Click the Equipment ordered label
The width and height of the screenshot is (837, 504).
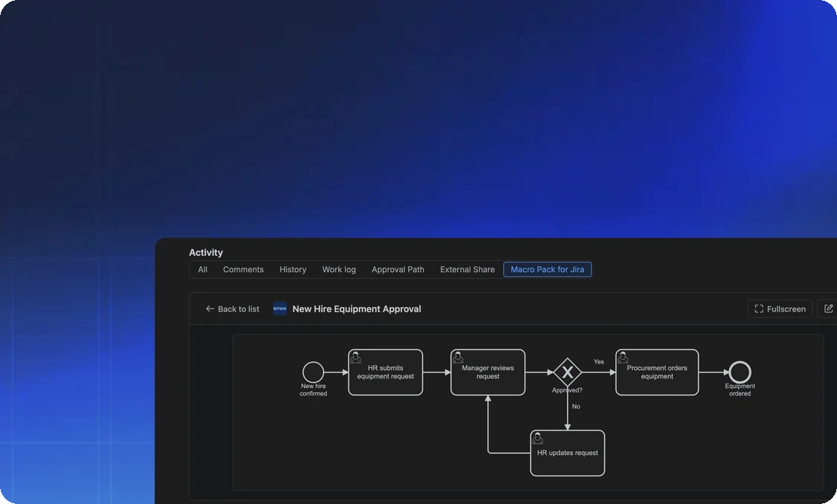[x=740, y=390]
